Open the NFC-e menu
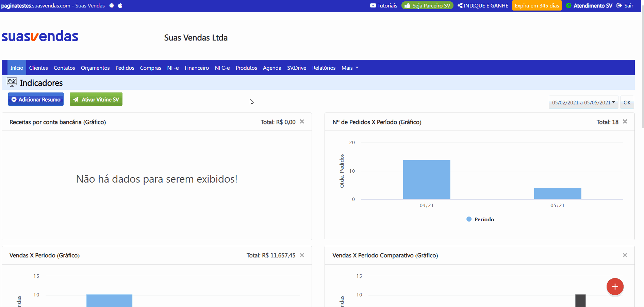 click(x=222, y=68)
